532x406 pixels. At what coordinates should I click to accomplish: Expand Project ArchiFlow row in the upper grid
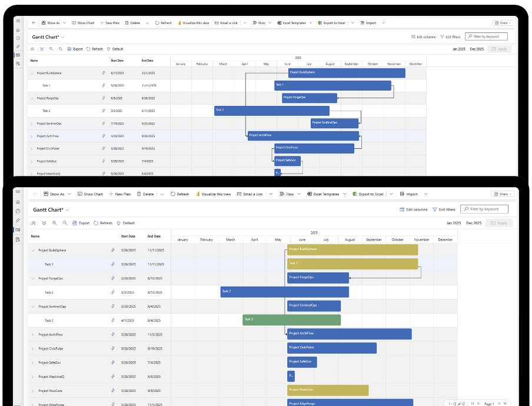31,136
